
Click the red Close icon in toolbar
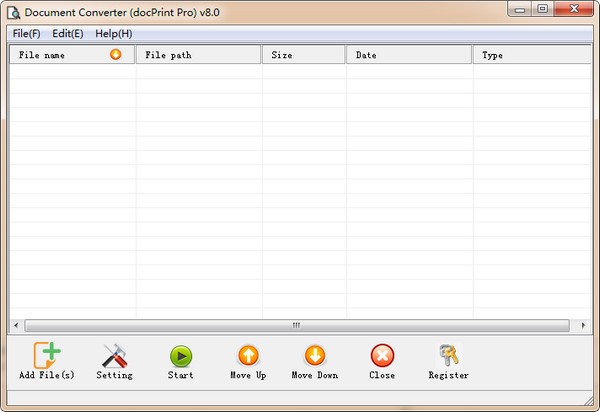tap(381, 356)
